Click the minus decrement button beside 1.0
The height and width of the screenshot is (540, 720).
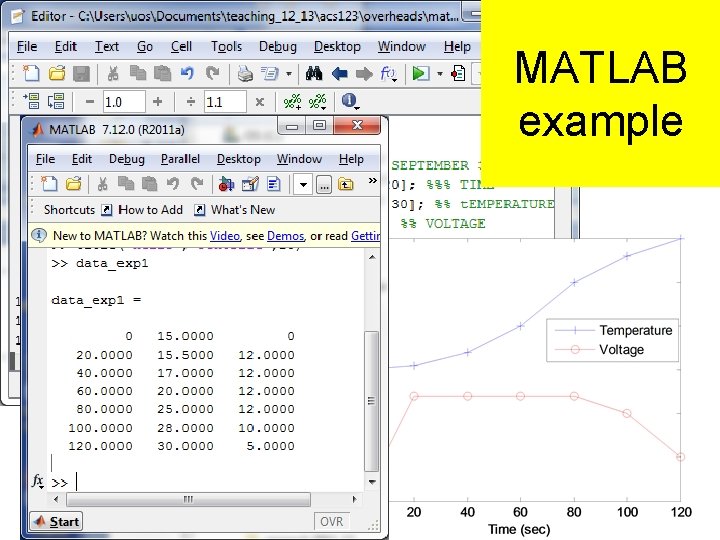[90, 101]
